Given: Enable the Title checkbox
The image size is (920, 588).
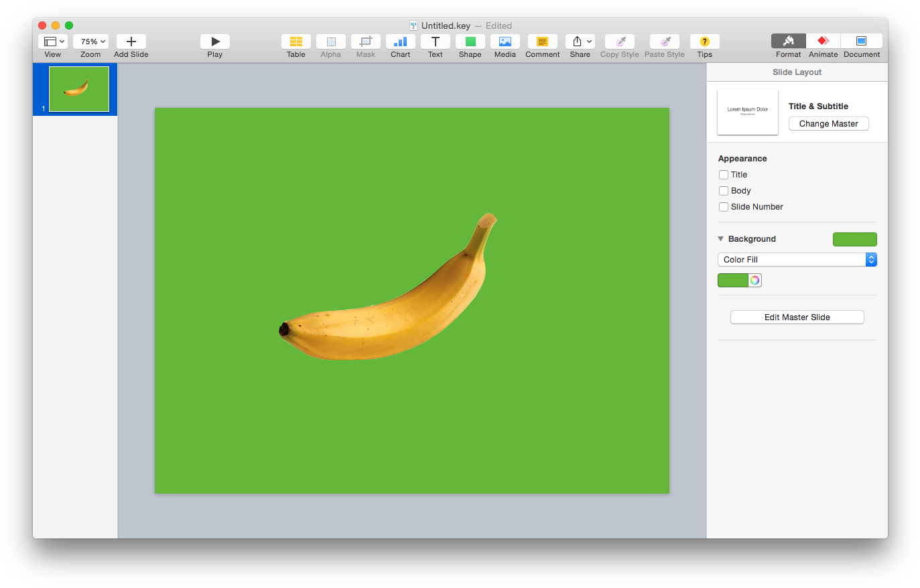Looking at the screenshot, I should [x=724, y=175].
